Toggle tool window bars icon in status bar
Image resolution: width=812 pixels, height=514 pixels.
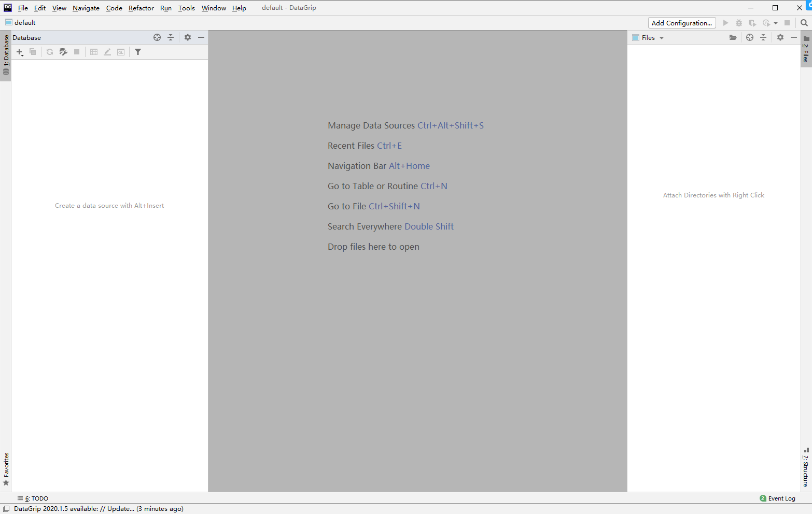coord(6,509)
